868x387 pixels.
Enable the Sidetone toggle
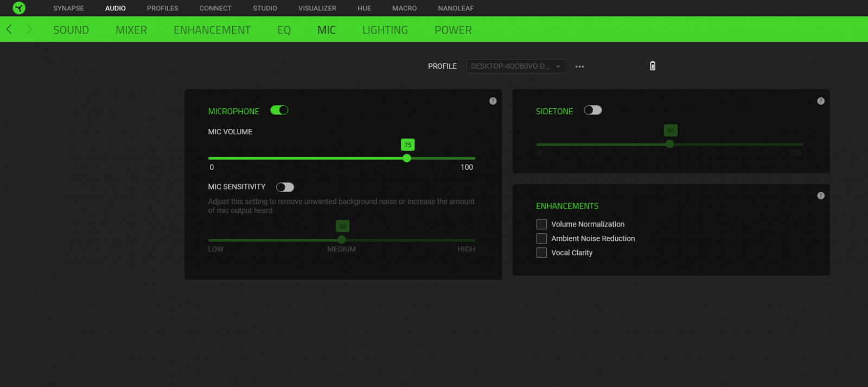593,110
